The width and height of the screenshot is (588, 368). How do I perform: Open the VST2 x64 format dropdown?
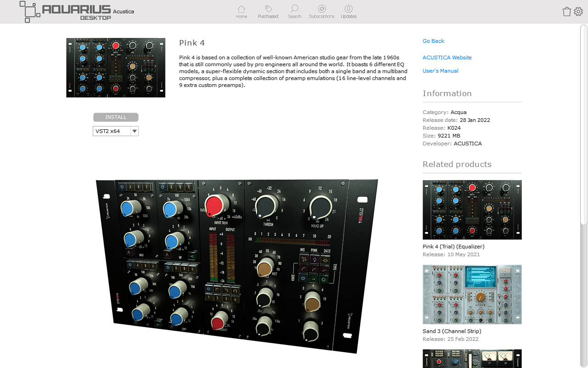(116, 131)
